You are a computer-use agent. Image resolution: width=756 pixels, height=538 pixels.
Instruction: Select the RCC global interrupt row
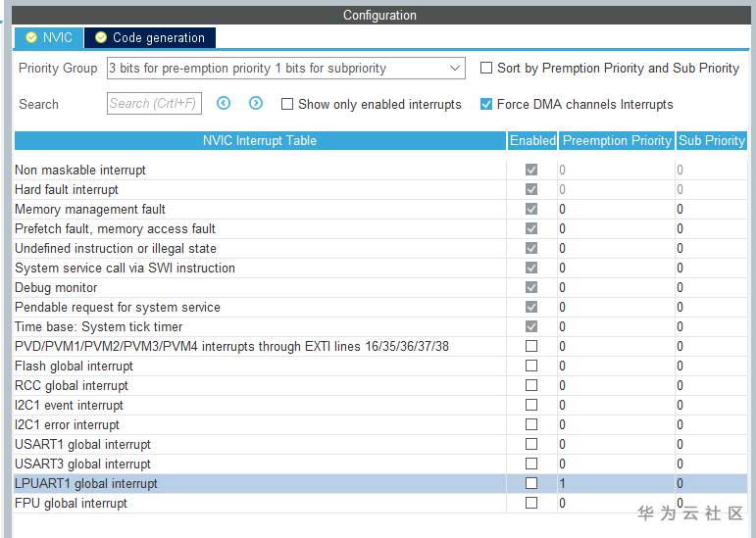click(x=380, y=385)
